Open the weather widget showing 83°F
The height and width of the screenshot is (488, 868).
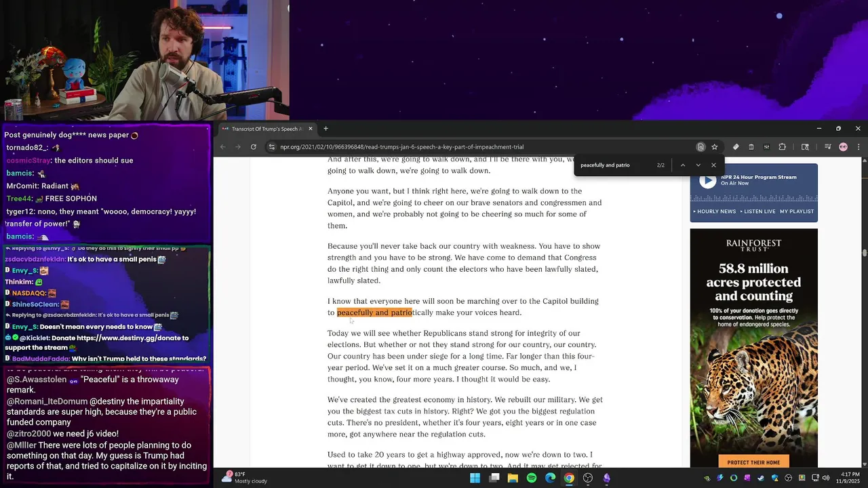tap(245, 478)
